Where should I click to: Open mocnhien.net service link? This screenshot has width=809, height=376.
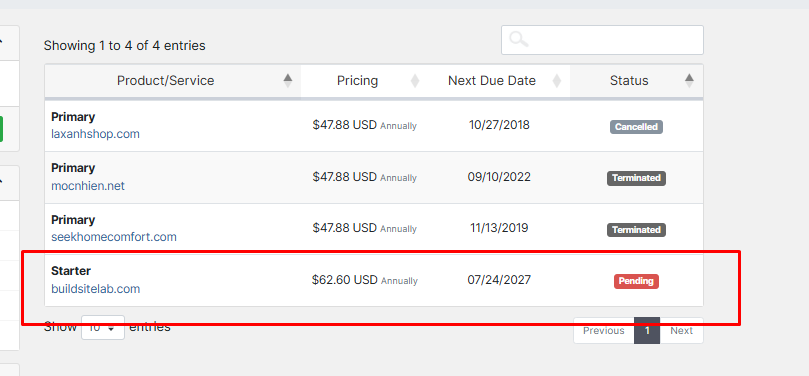88,186
